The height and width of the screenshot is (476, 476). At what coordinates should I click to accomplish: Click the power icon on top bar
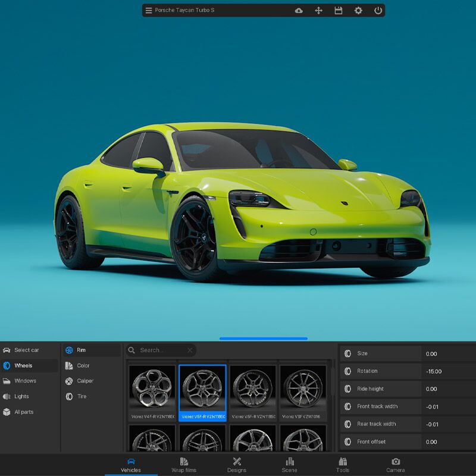(377, 10)
